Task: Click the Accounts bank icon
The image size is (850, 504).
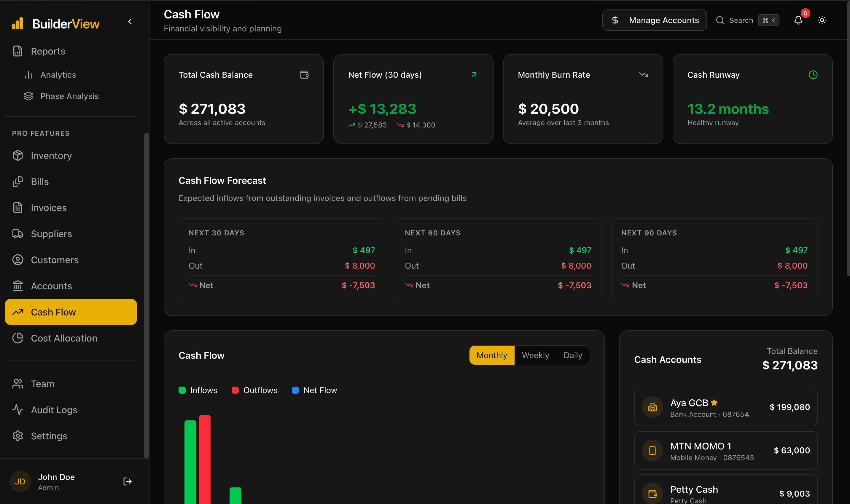Action: (x=18, y=286)
